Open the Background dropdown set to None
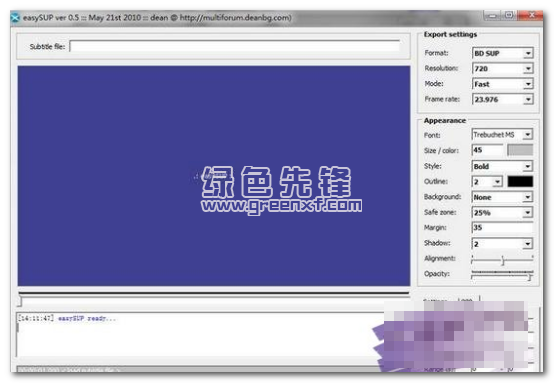 coord(502,197)
